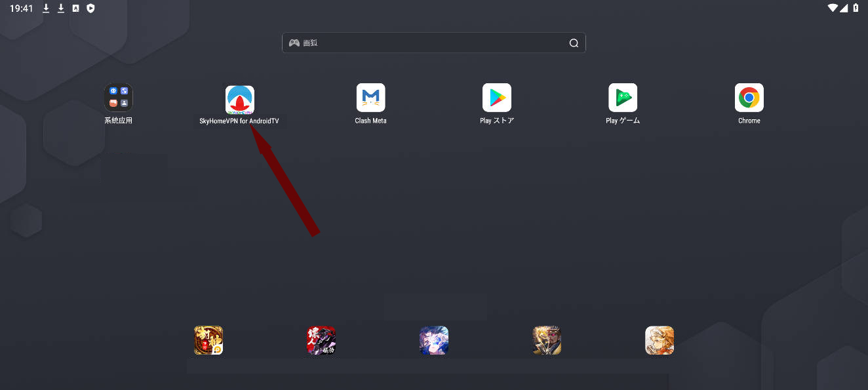The image size is (868, 390).
Task: Tap the battery status icon
Action: 856,8
